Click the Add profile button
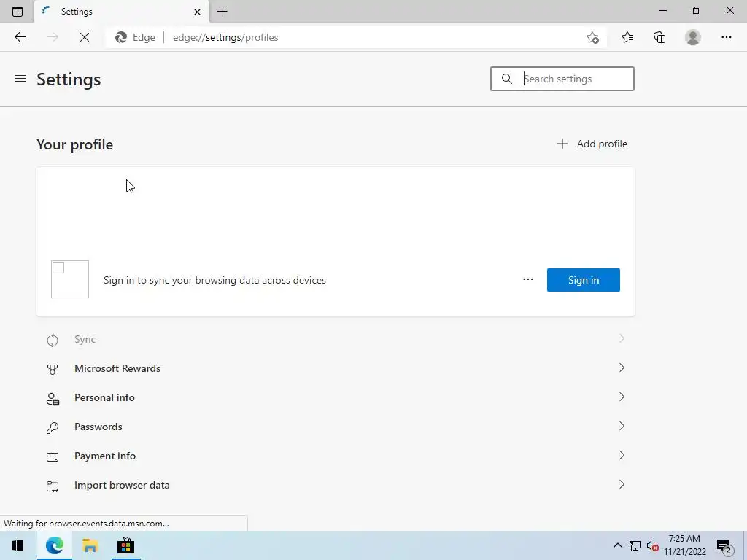 coord(592,144)
